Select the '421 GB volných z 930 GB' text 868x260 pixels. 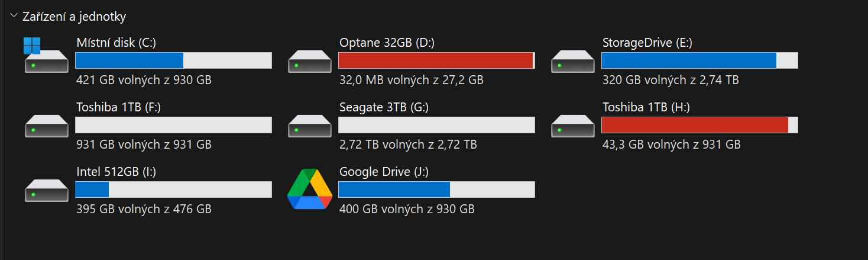coord(144,80)
